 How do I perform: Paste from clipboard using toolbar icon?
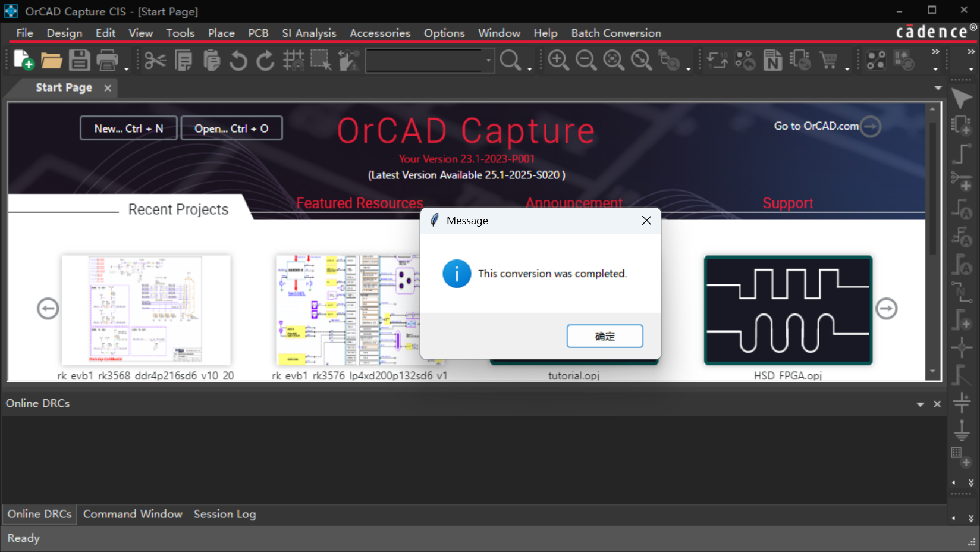click(x=211, y=60)
